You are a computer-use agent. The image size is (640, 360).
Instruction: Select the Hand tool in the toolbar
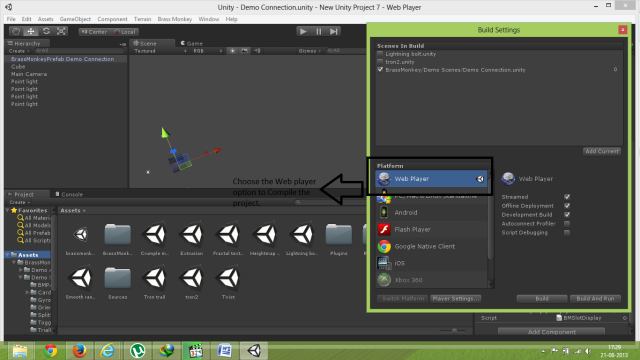click(16, 31)
